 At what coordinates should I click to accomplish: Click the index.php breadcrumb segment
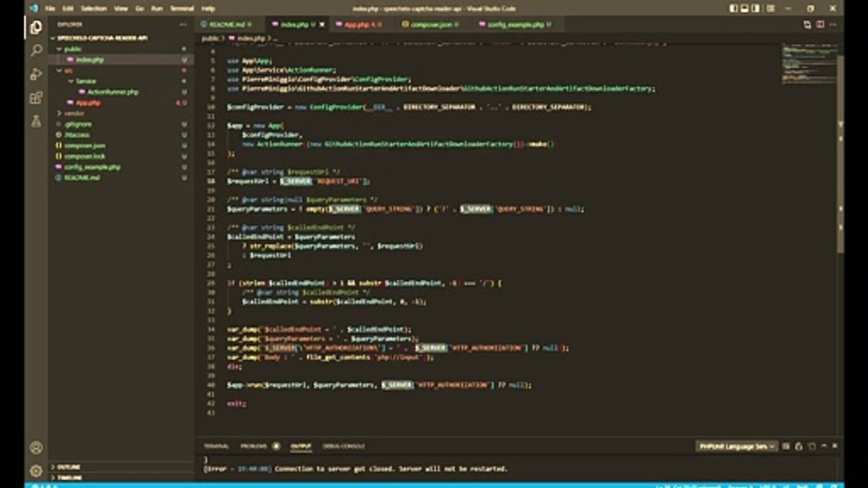tap(250, 38)
